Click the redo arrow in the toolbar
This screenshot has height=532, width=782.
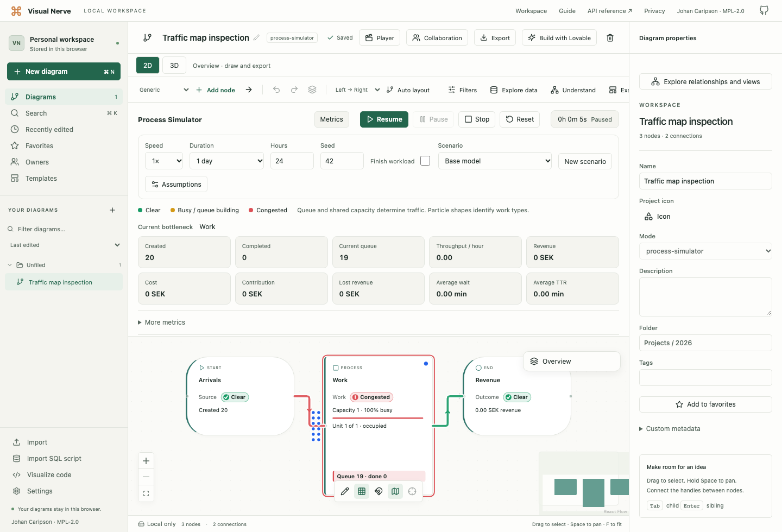pos(294,90)
